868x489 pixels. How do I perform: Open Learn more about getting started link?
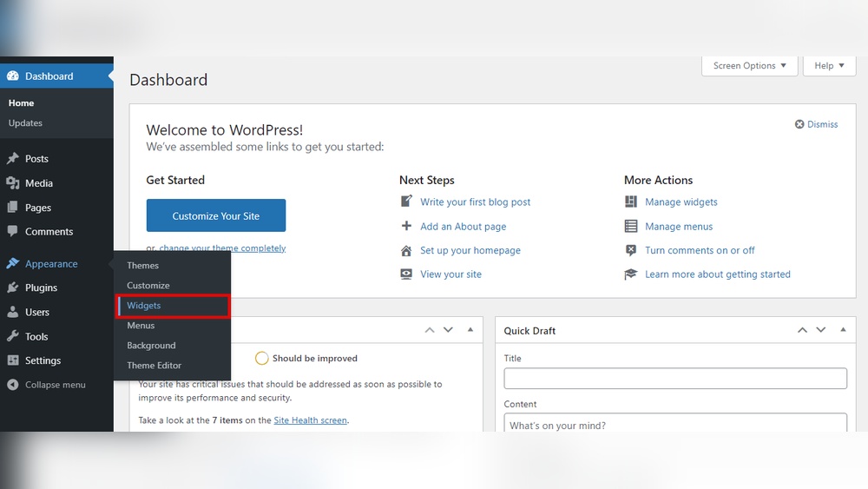[x=718, y=274]
